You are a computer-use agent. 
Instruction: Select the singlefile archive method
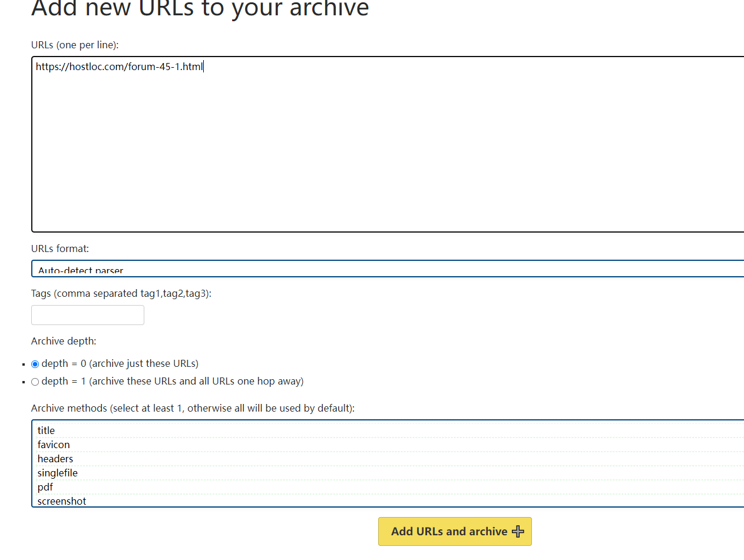click(x=58, y=473)
